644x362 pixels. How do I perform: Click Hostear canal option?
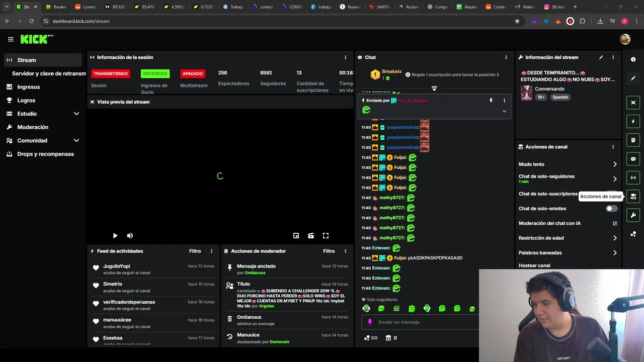pyautogui.click(x=534, y=265)
